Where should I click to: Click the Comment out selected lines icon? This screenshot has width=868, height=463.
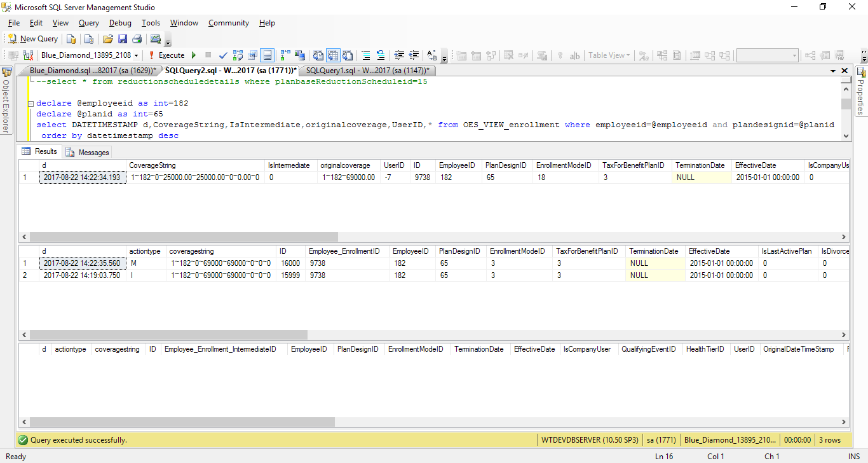(366, 55)
